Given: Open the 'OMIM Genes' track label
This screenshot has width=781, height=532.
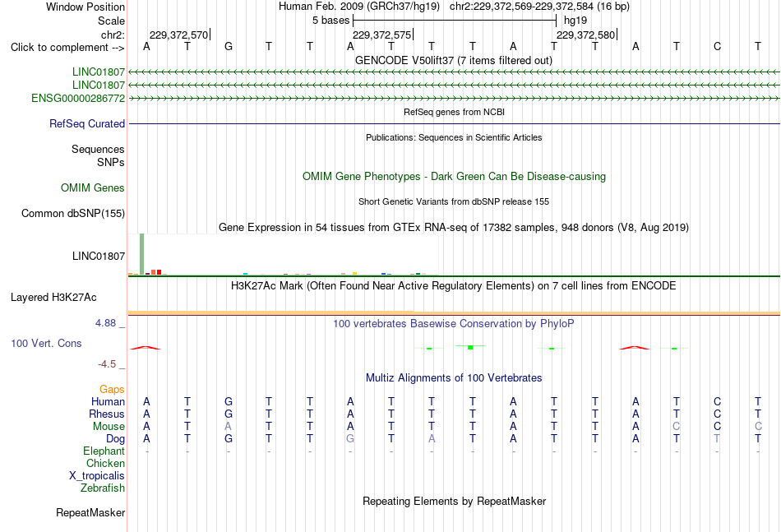Looking at the screenshot, I should pyautogui.click(x=93, y=187).
